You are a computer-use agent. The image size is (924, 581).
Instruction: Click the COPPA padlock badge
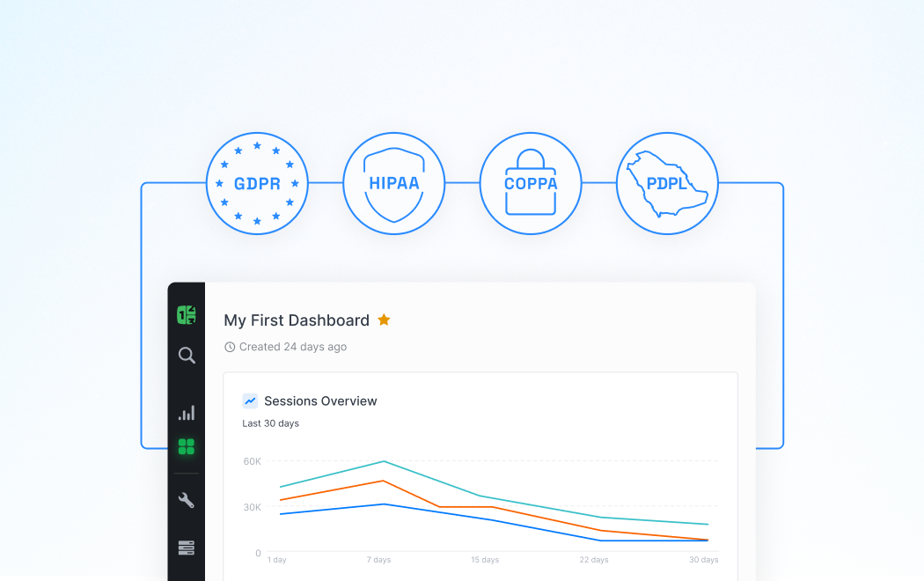tap(531, 183)
